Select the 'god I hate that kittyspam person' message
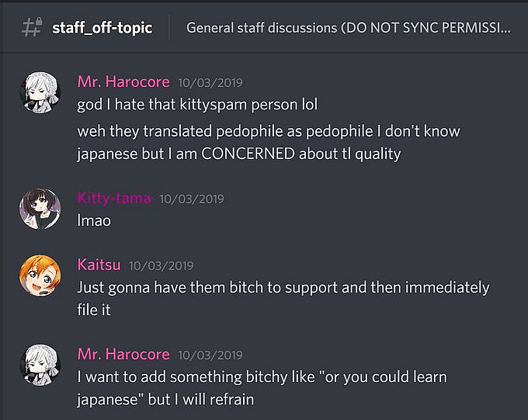The height and width of the screenshot is (420, 528). click(x=197, y=103)
